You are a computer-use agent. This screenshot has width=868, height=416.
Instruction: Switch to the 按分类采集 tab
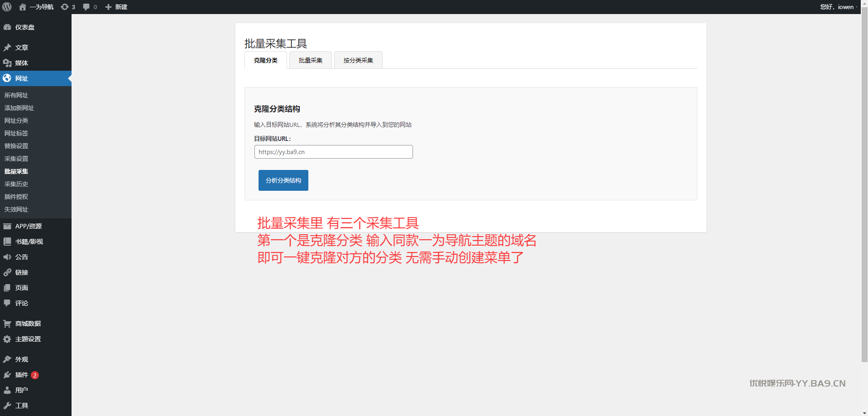[x=358, y=60]
